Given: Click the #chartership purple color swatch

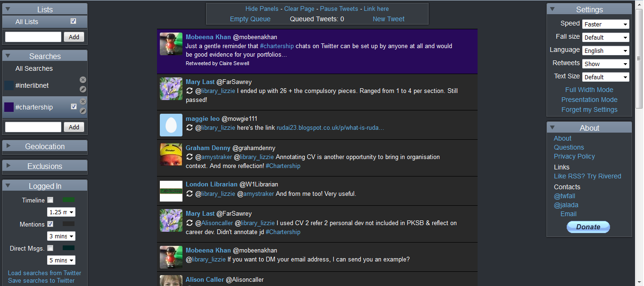Looking at the screenshot, I should [9, 107].
